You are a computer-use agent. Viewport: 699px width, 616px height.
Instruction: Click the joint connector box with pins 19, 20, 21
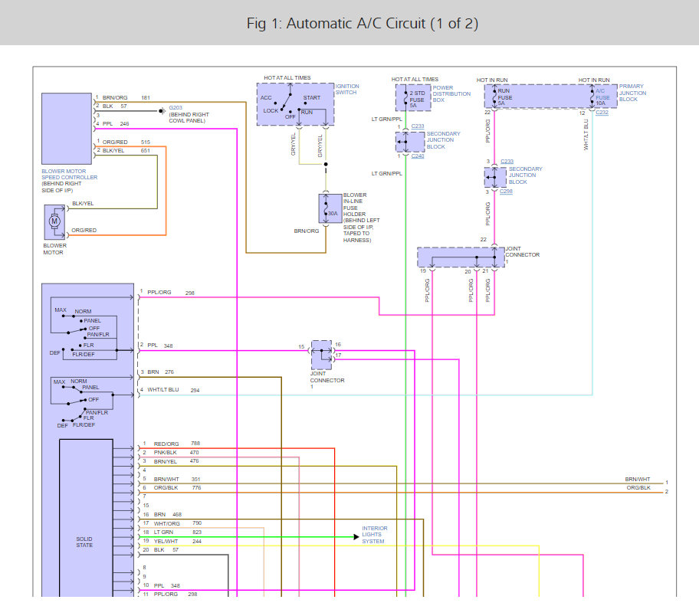461,257
